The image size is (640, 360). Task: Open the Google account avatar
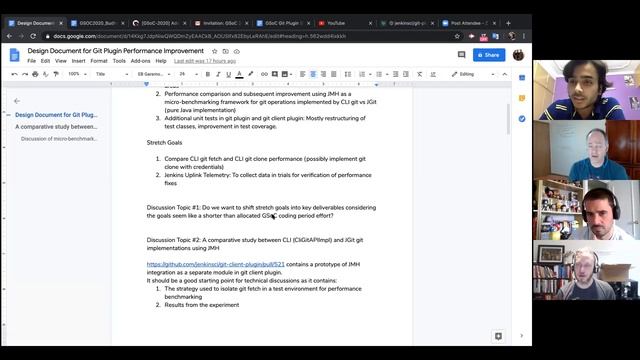coord(518,55)
